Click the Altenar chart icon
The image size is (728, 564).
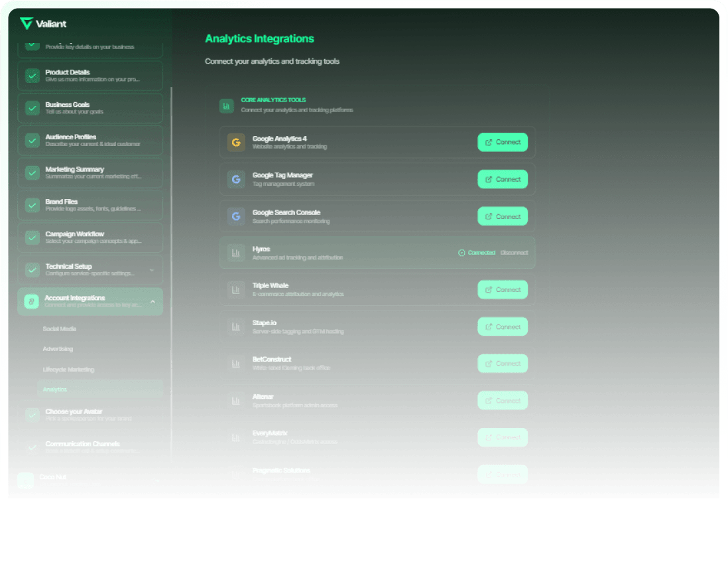coord(236,401)
